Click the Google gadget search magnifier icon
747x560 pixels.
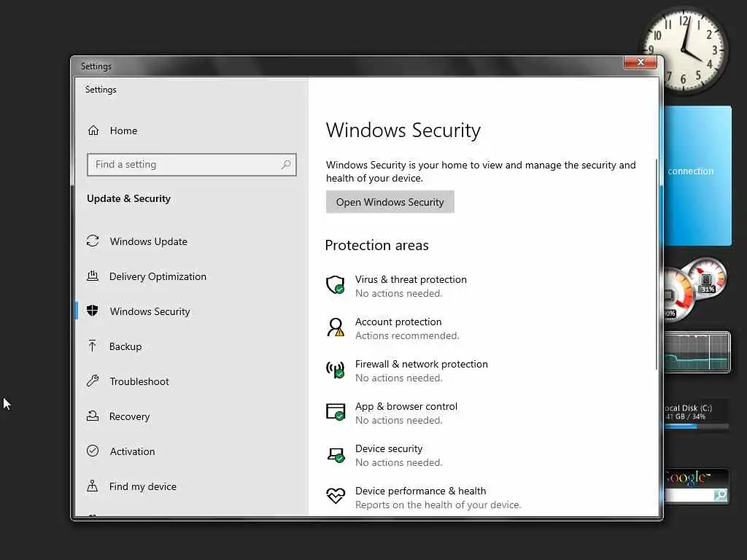pyautogui.click(x=720, y=495)
